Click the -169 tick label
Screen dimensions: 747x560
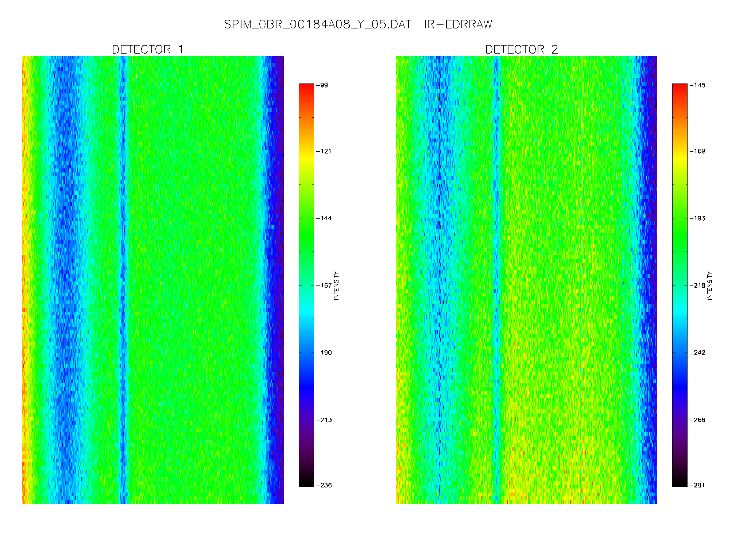tap(697, 151)
